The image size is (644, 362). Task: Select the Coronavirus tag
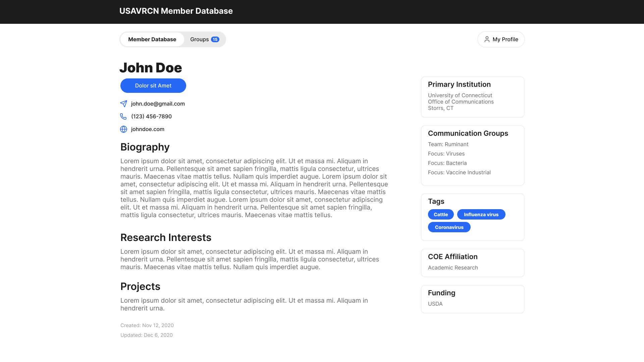click(x=449, y=227)
